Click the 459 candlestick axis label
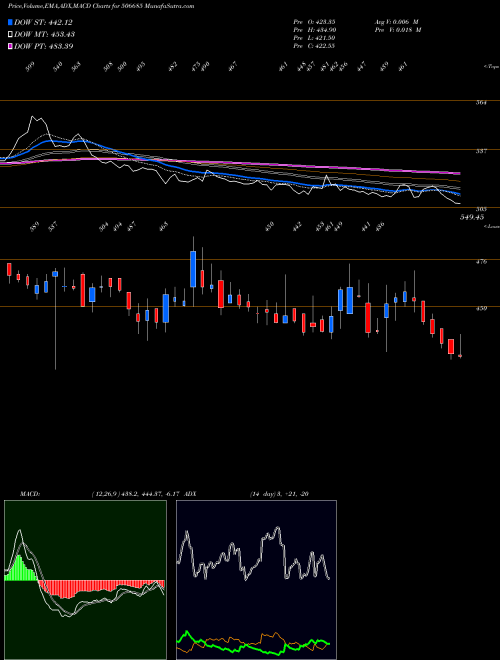Viewport: 500px width, 660px height. click(x=483, y=309)
